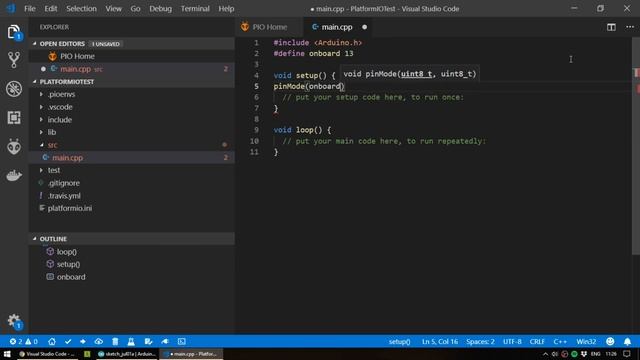The image size is (640, 360).
Task: Expand the .vscode folder
Action: 131,107
